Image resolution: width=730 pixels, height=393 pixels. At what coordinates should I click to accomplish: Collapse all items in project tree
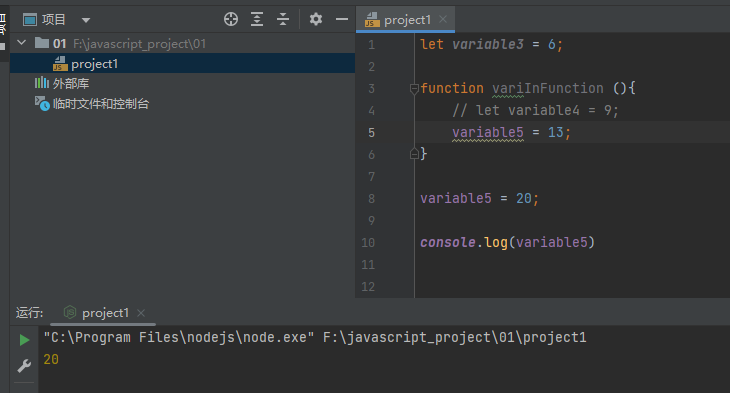(283, 19)
